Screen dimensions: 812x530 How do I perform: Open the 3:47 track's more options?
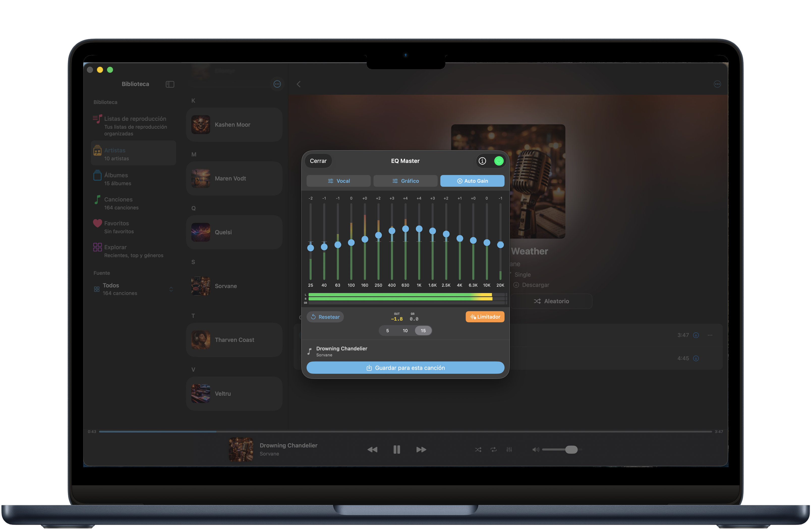tap(710, 335)
